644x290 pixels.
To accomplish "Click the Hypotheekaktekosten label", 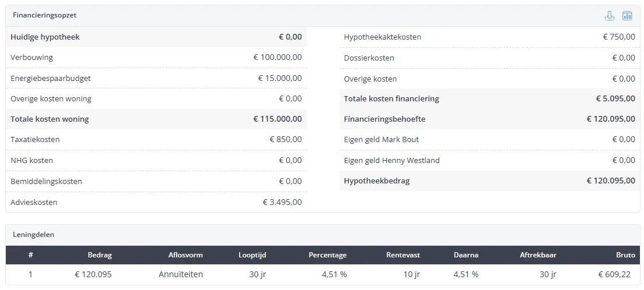I will point(383,37).
